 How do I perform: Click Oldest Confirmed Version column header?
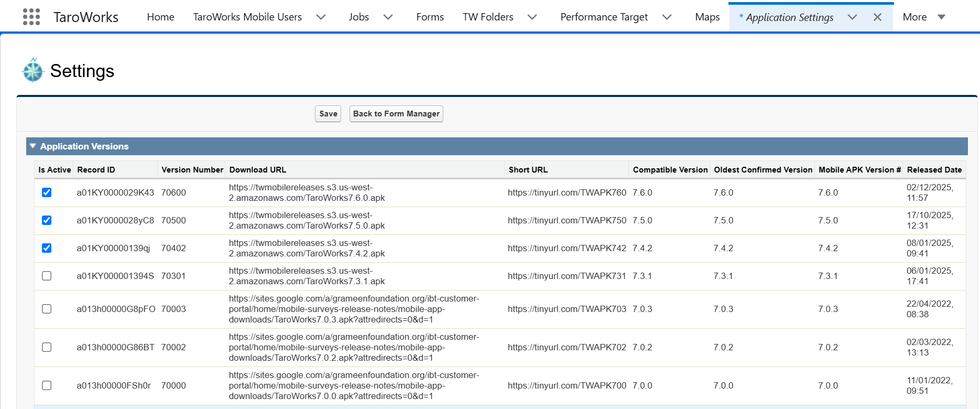pyautogui.click(x=763, y=170)
